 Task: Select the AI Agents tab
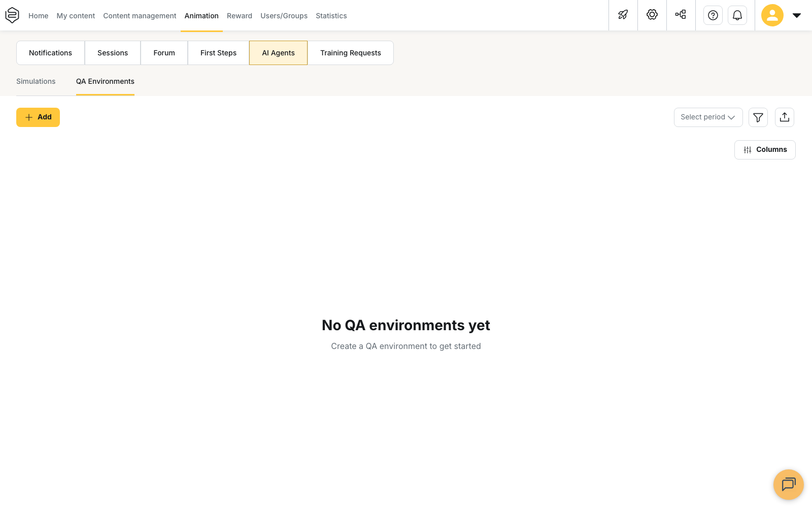(279, 53)
